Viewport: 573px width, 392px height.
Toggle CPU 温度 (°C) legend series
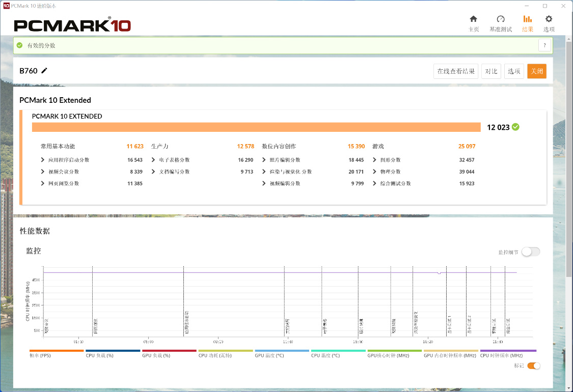[338, 354]
